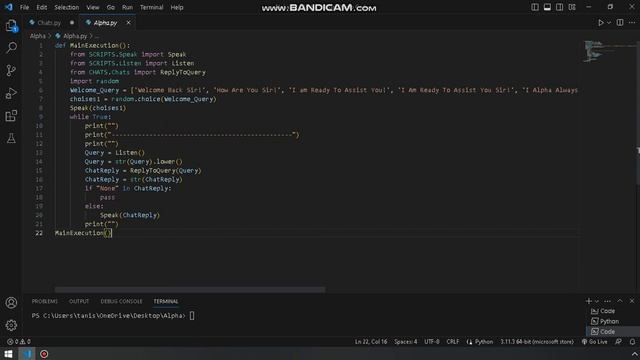This screenshot has width=640, height=360.
Task: Open the Windows Start button
Action: 8,353
